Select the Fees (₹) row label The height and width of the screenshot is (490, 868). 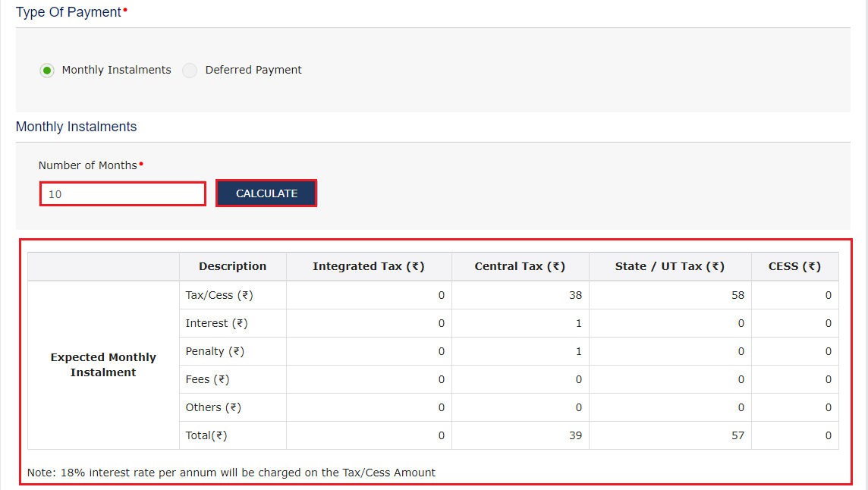(207, 379)
